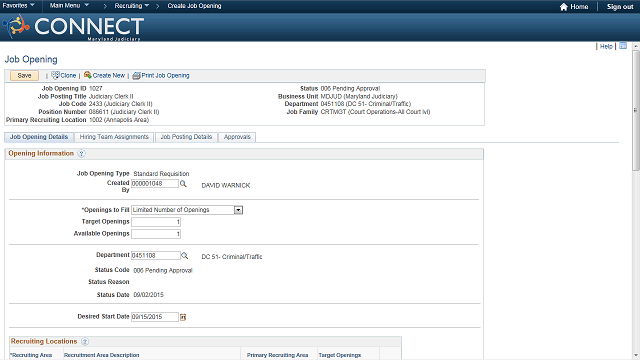Click the Clone icon in the toolbar
This screenshot has height=360, width=640.
click(x=56, y=75)
